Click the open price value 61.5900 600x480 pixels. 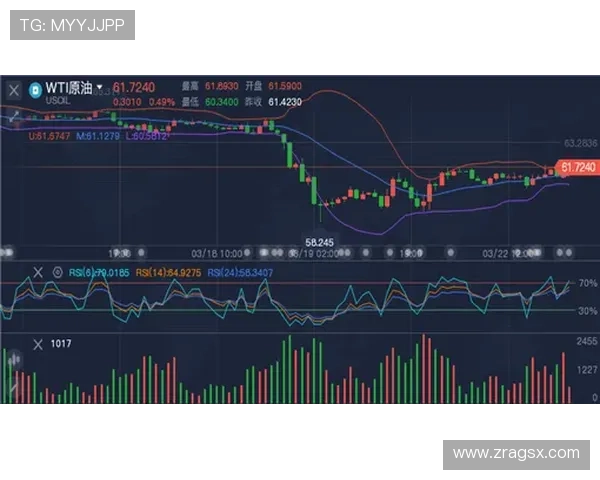tap(285, 86)
